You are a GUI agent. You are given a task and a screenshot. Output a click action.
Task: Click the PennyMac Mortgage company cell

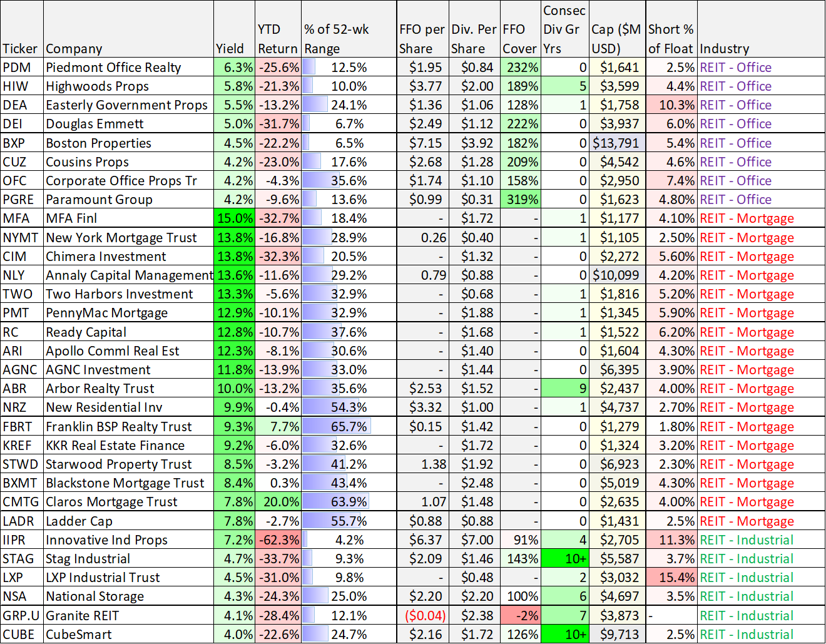pos(128,313)
